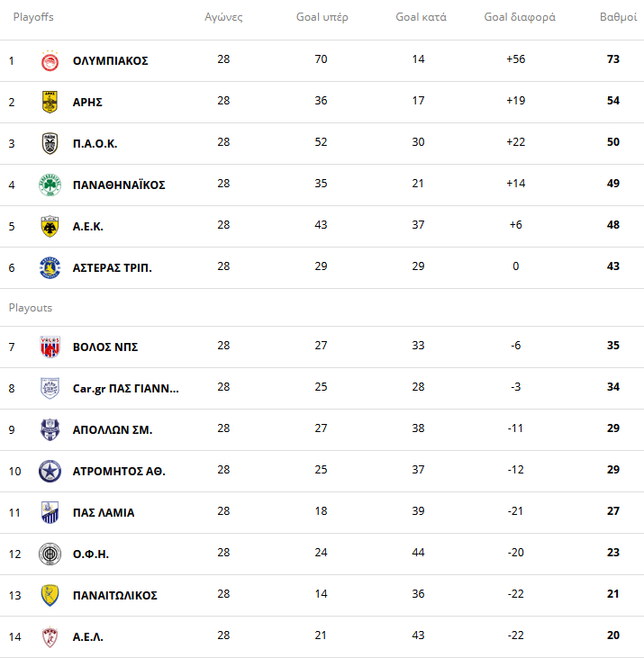
Task: Click the Goal διαφορά column header
Action: point(520,17)
